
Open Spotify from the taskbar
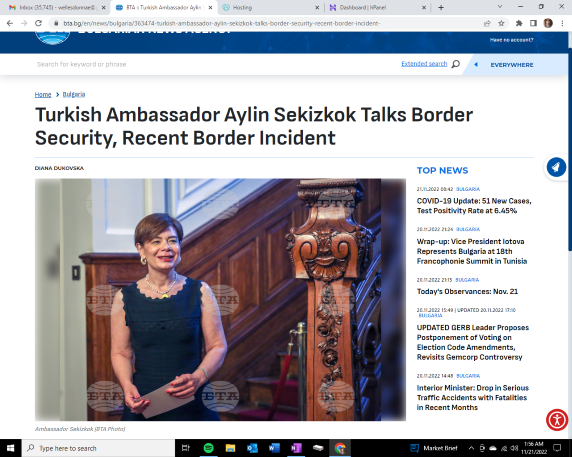(208, 448)
